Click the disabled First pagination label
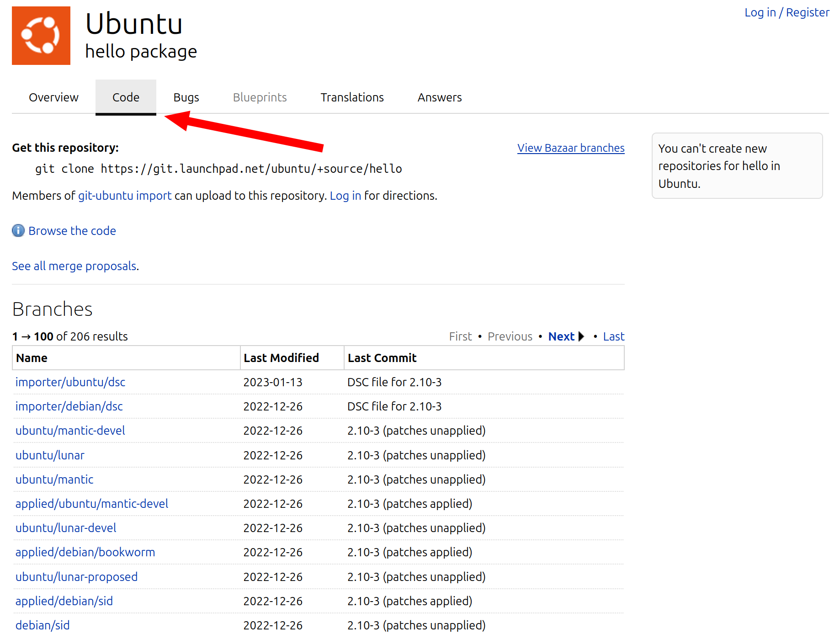 coord(460,336)
